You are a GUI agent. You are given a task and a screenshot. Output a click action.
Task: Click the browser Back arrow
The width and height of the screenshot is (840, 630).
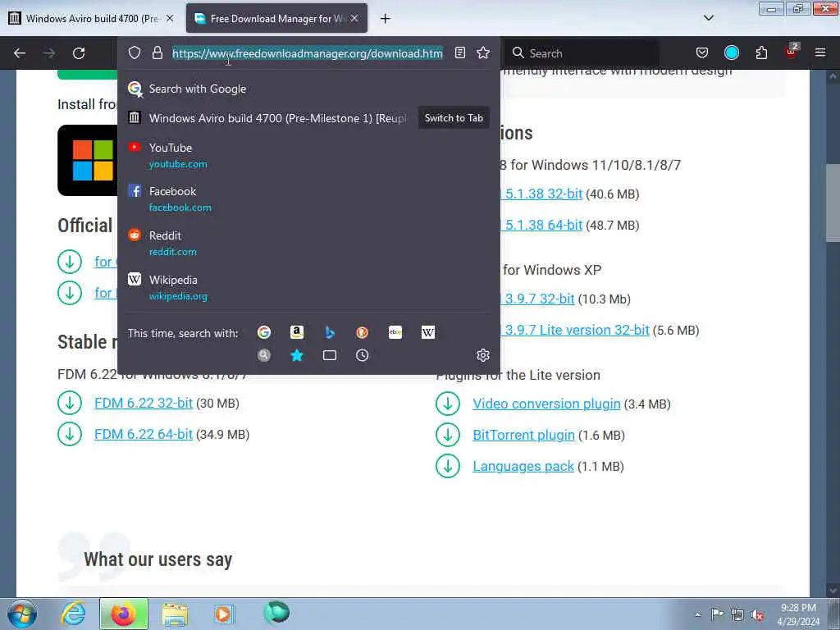pos(20,53)
